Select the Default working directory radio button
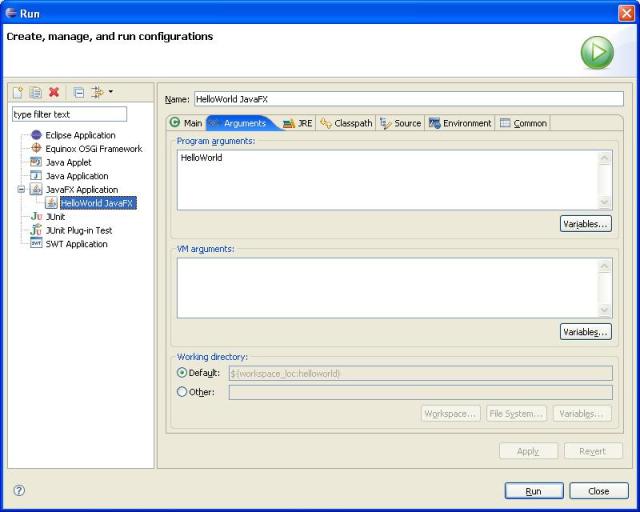640x512 pixels. coord(182,373)
